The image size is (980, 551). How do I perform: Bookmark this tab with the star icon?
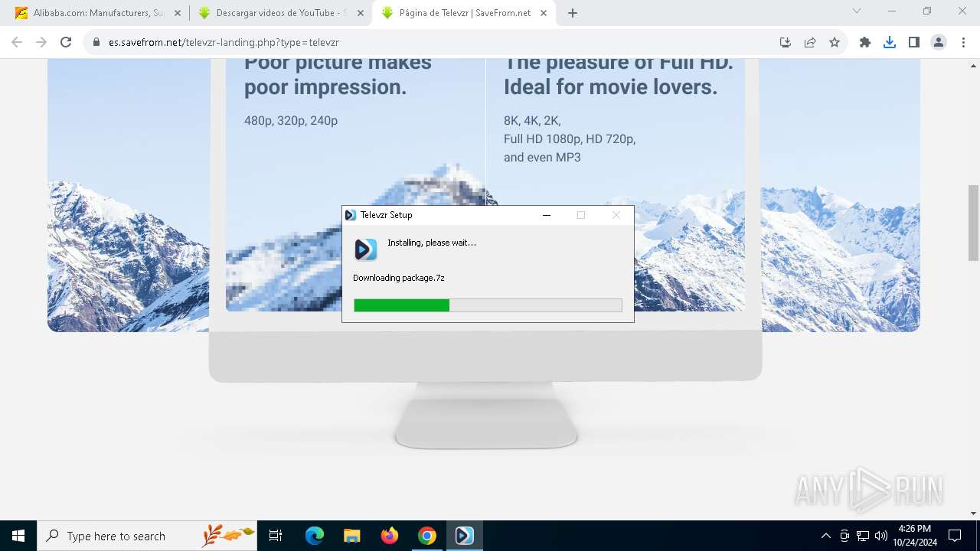pos(835,42)
